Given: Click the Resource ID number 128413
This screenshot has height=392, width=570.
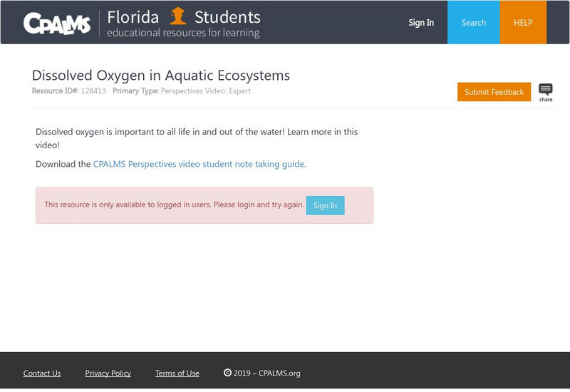Looking at the screenshot, I should (93, 91).
